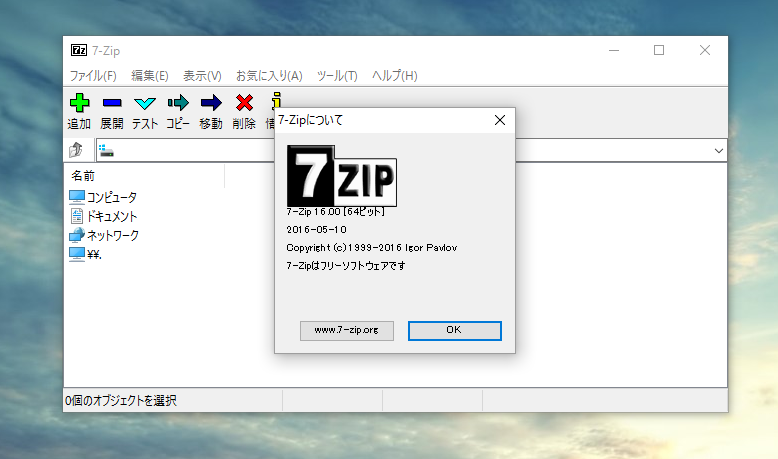
Task: Close the 7-Zip main window
Action: [x=705, y=50]
